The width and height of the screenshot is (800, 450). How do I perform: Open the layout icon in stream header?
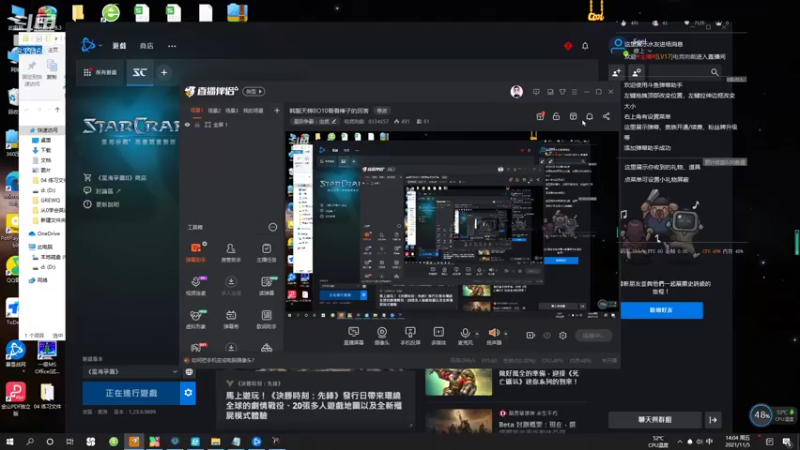[x=573, y=116]
